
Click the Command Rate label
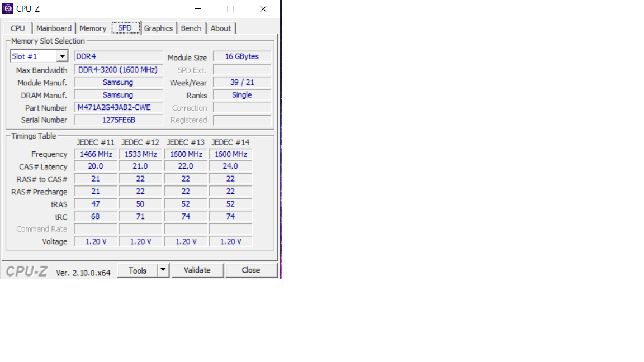click(41, 229)
